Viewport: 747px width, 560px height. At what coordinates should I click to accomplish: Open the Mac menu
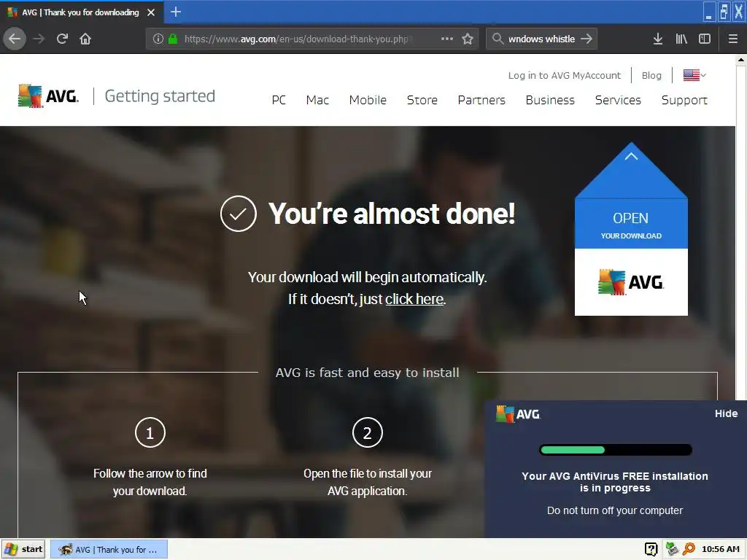[317, 100]
